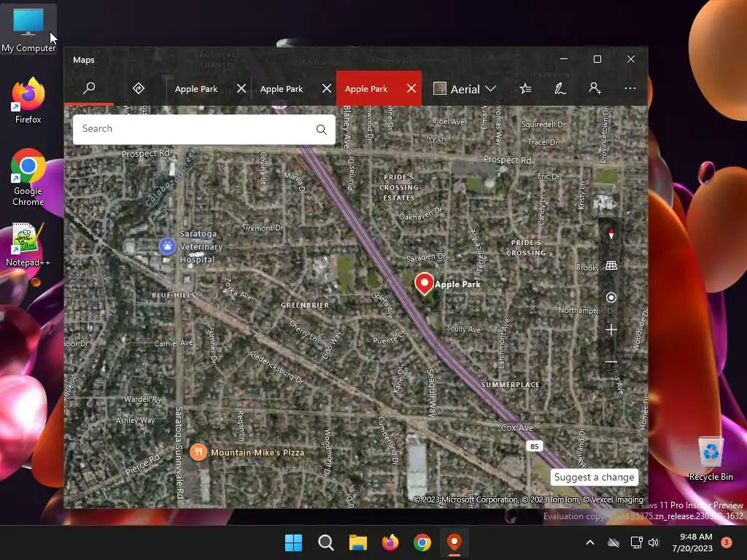The height and width of the screenshot is (560, 747).
Task: Click the Apple Park map label
Action: click(x=457, y=284)
